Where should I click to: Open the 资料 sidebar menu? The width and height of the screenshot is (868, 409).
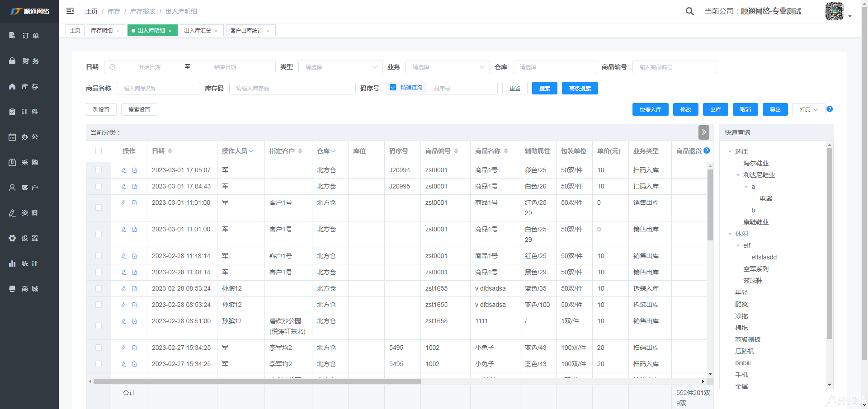point(29,213)
